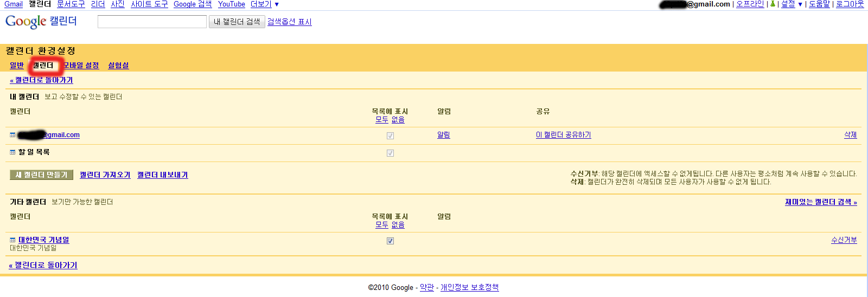
Task: Click 모두 under 내 캘린더 목록에 표시
Action: (382, 120)
